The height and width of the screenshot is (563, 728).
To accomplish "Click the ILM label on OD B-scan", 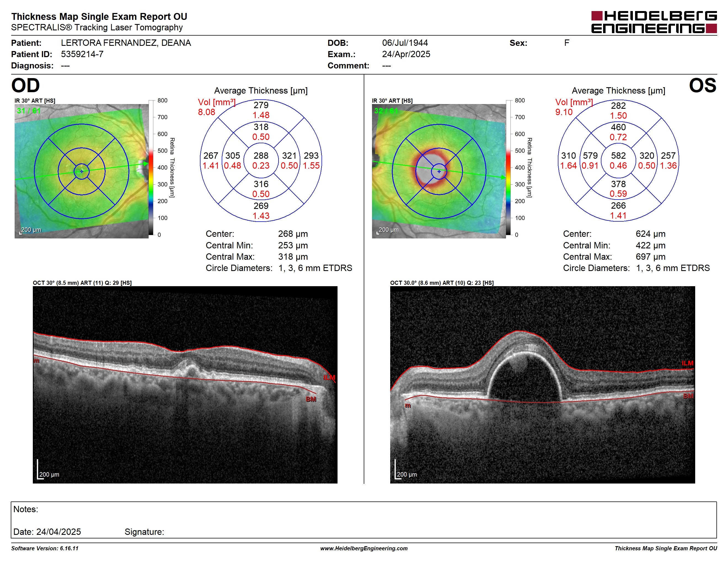I will [x=329, y=378].
